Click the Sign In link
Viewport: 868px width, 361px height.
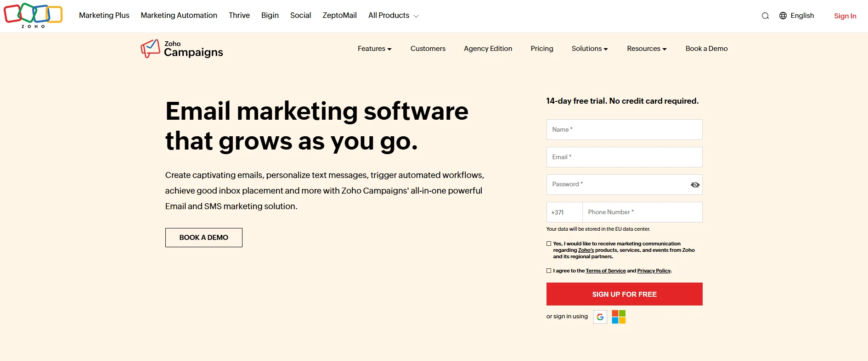point(845,16)
